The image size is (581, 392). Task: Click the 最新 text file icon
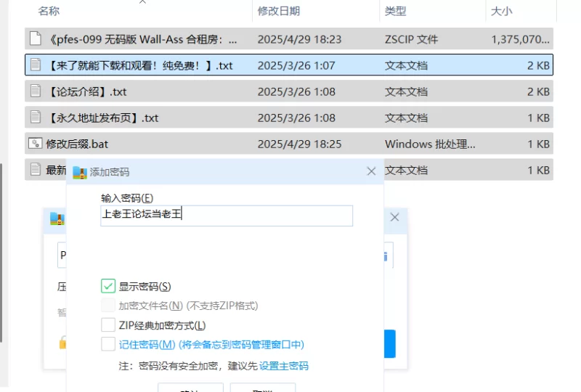coord(35,169)
